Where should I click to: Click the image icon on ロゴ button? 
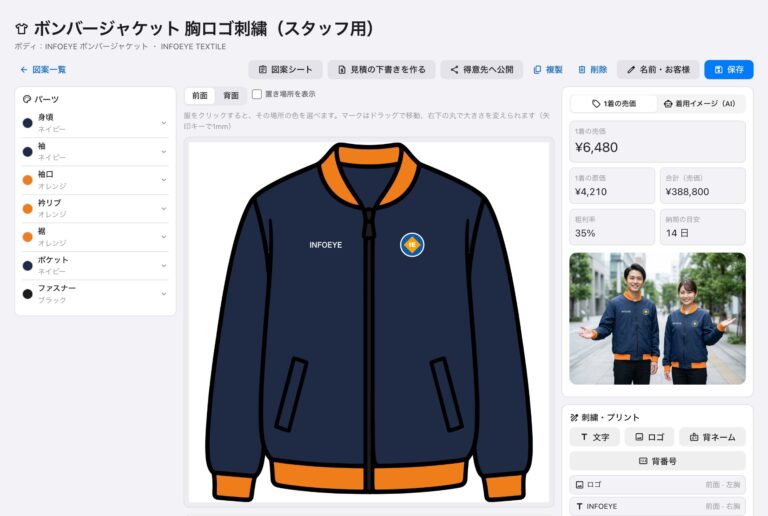639,437
